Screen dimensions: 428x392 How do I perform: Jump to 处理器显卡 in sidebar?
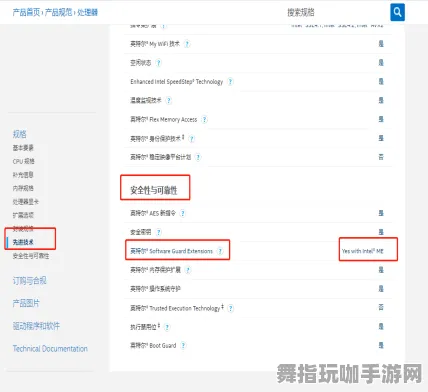point(26,202)
